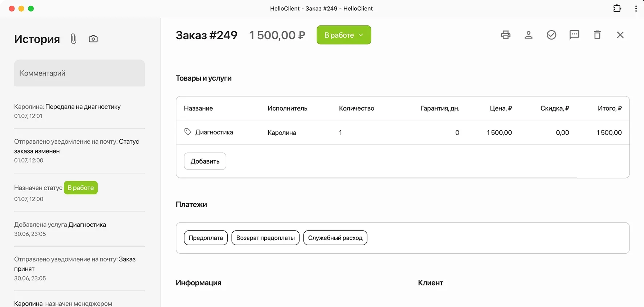Click the camera icon in История
The width and height of the screenshot is (644, 307).
[93, 39]
